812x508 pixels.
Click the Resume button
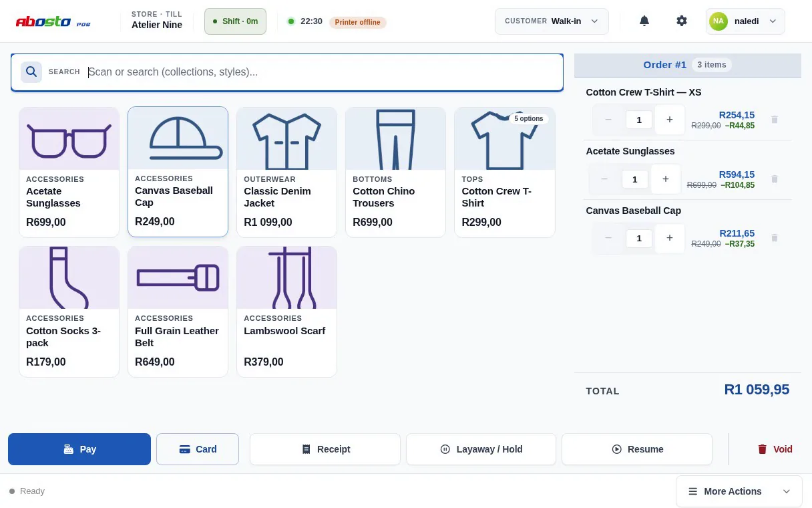[x=637, y=449]
